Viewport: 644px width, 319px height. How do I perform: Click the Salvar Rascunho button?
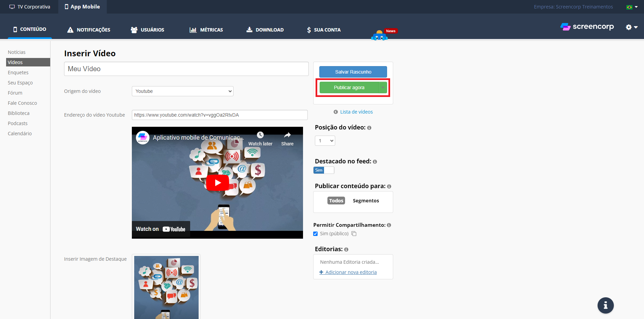[353, 72]
